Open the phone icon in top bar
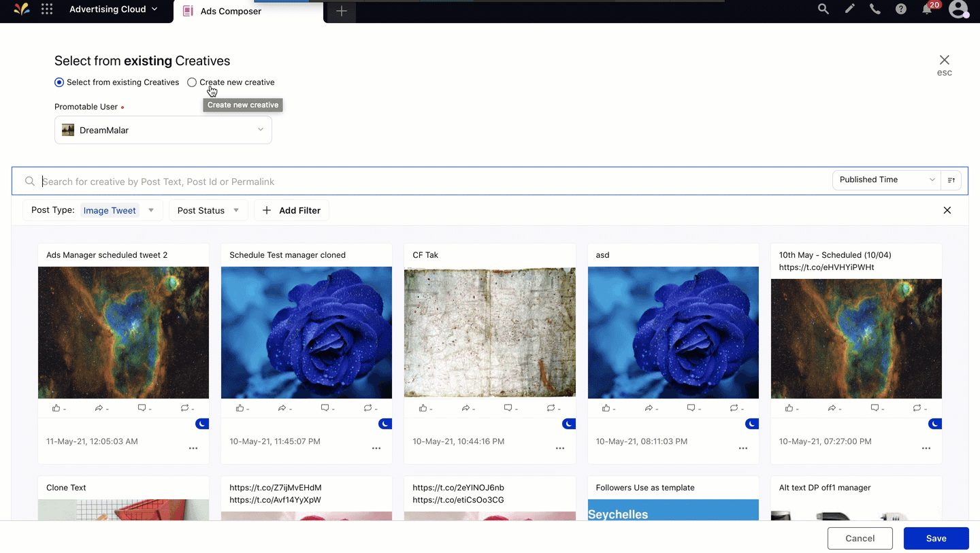Image resolution: width=980 pixels, height=553 pixels. (875, 10)
